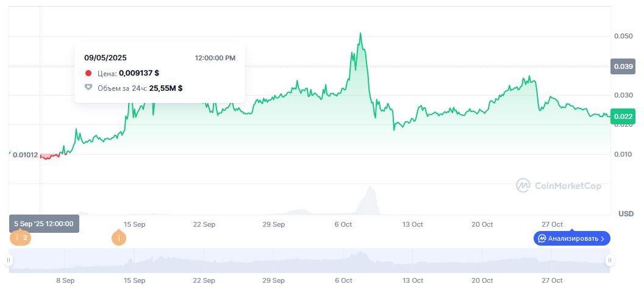Click the USD currency label

click(626, 214)
